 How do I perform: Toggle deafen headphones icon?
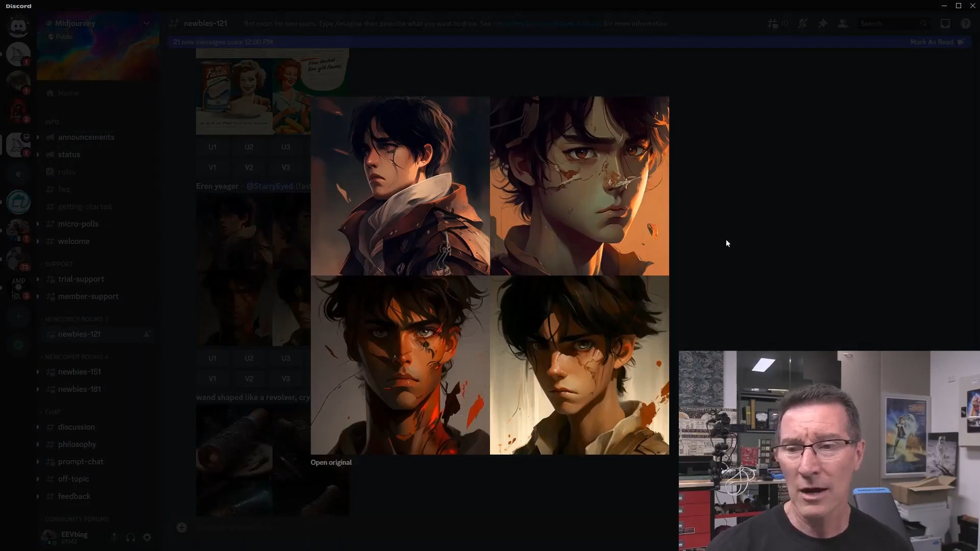tap(131, 537)
